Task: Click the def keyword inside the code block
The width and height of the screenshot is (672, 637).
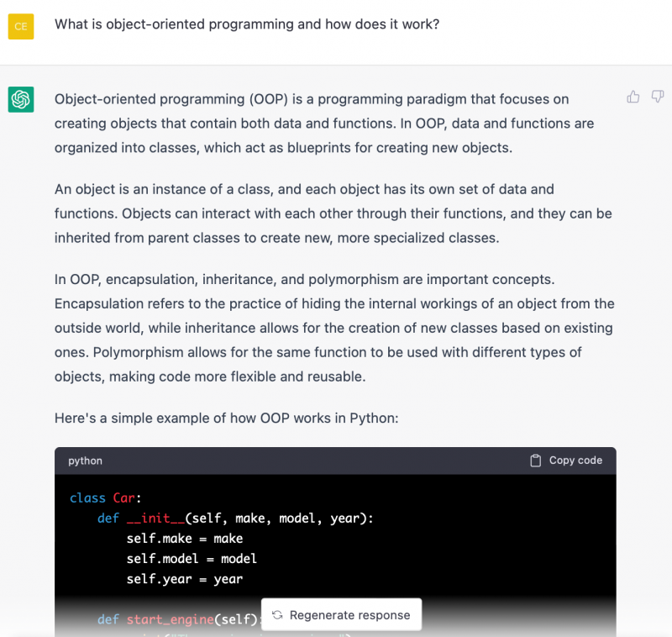Action: [108, 519]
